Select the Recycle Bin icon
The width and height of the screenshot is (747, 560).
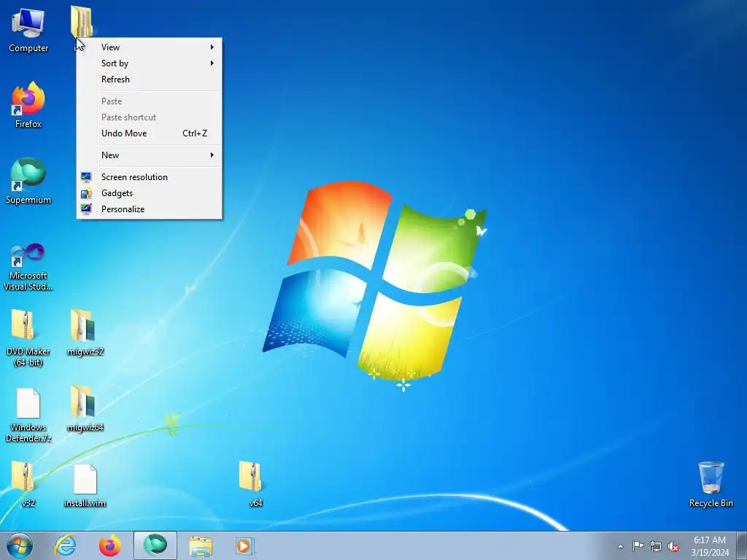pyautogui.click(x=711, y=484)
